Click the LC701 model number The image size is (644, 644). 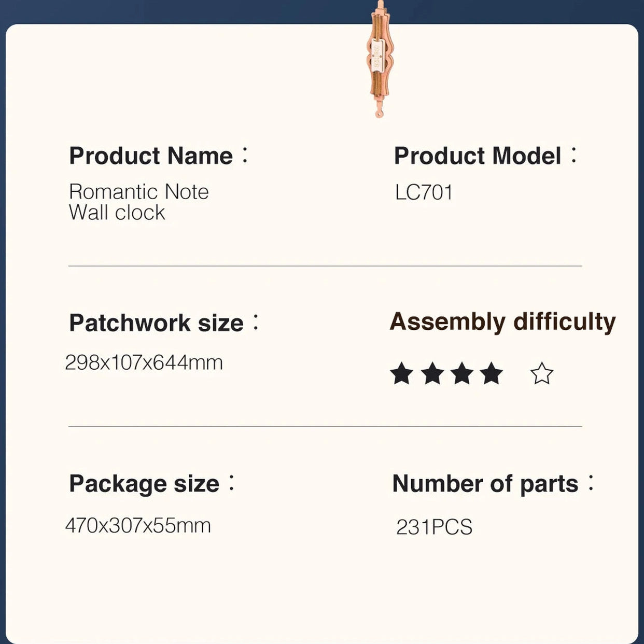424,193
